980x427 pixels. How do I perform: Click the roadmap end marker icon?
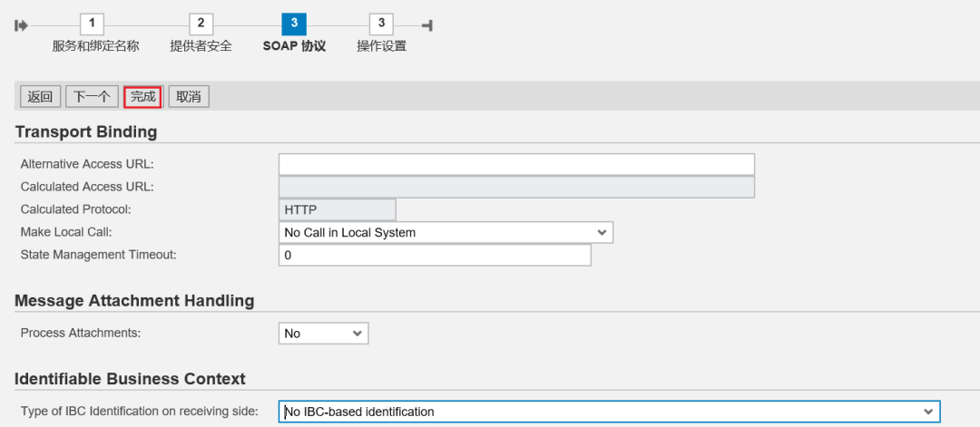pos(427,25)
